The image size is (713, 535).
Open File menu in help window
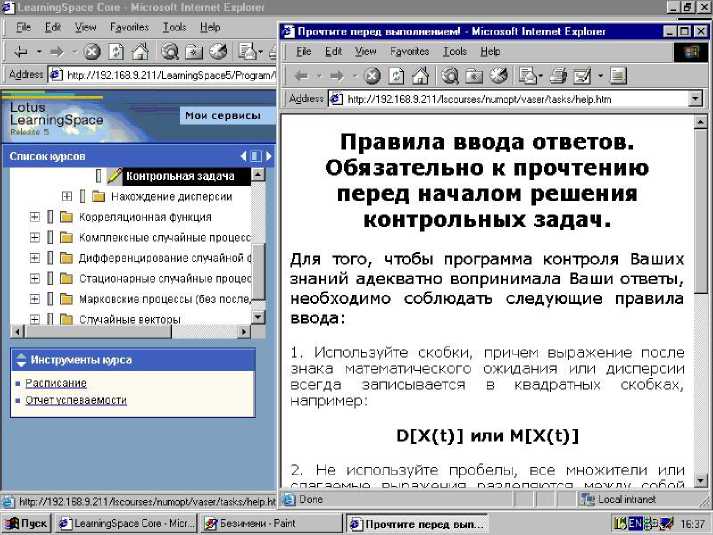pyautogui.click(x=304, y=51)
